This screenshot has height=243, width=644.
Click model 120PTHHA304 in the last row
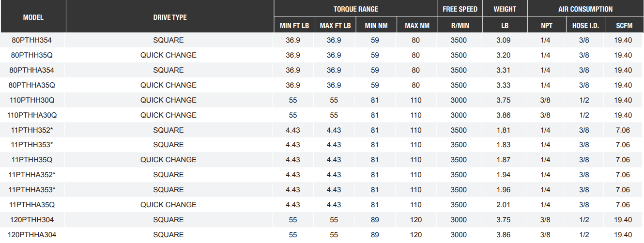point(33,235)
